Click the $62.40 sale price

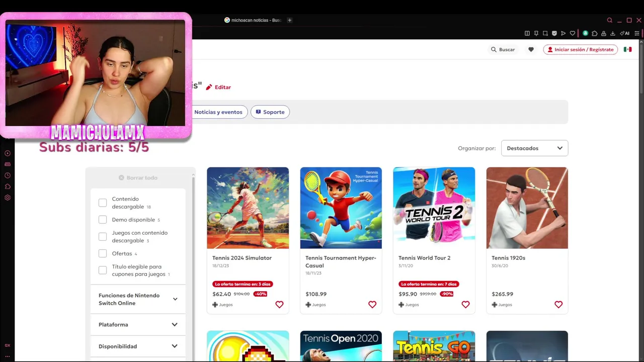pyautogui.click(x=221, y=294)
